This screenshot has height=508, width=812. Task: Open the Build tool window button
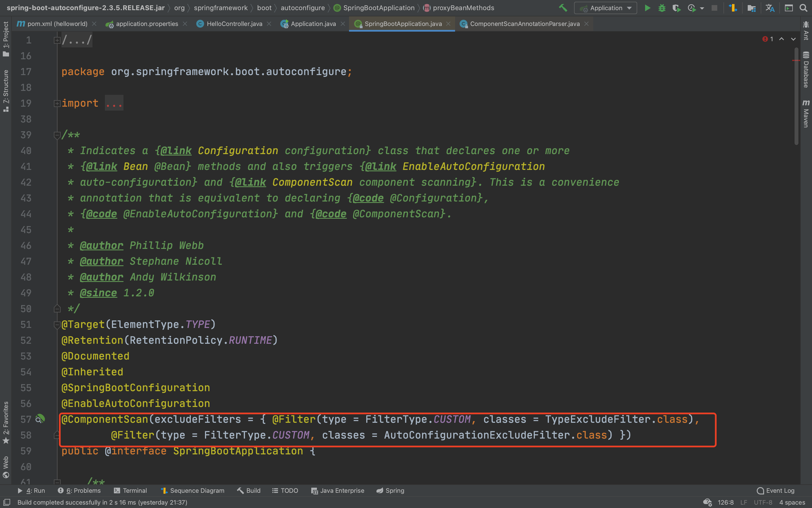(x=249, y=491)
